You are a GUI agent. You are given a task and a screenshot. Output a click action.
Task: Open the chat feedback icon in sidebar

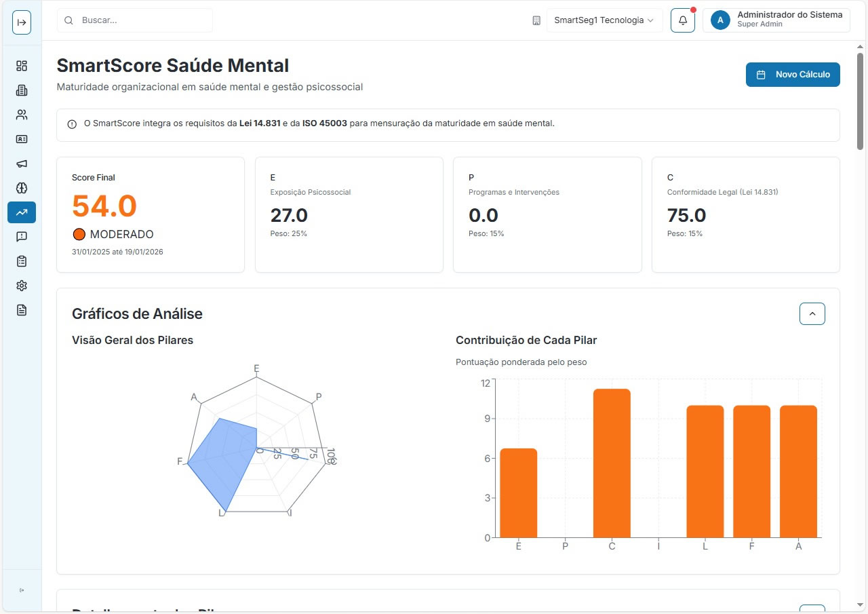[x=21, y=237]
